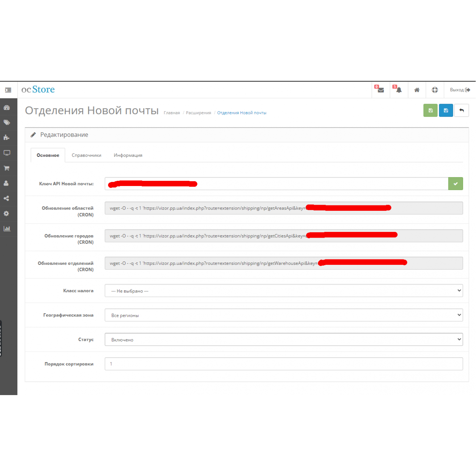Open the Customers user icon in sidebar
This screenshot has height=476, width=476.
7,183
